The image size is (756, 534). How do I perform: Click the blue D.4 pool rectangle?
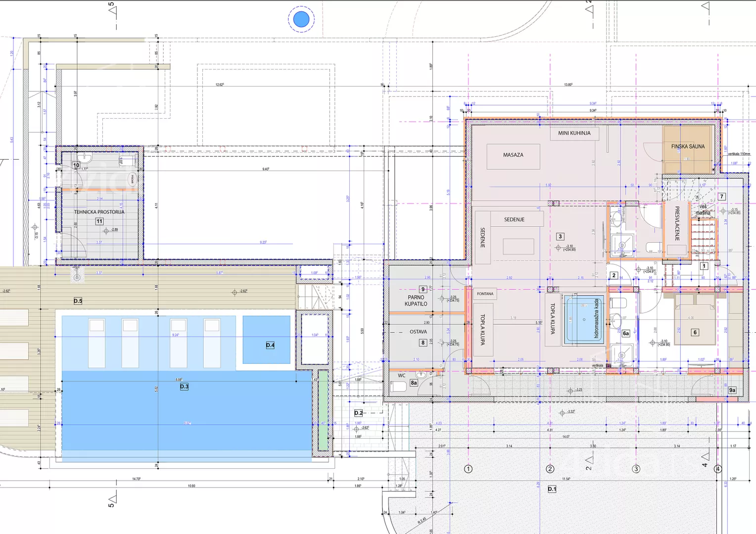point(266,340)
